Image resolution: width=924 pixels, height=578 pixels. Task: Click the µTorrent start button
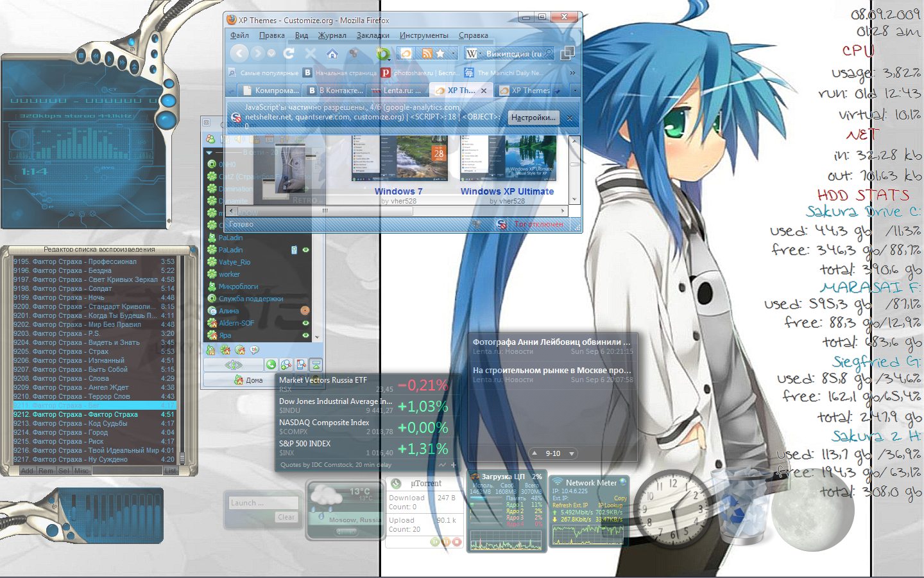[435, 541]
